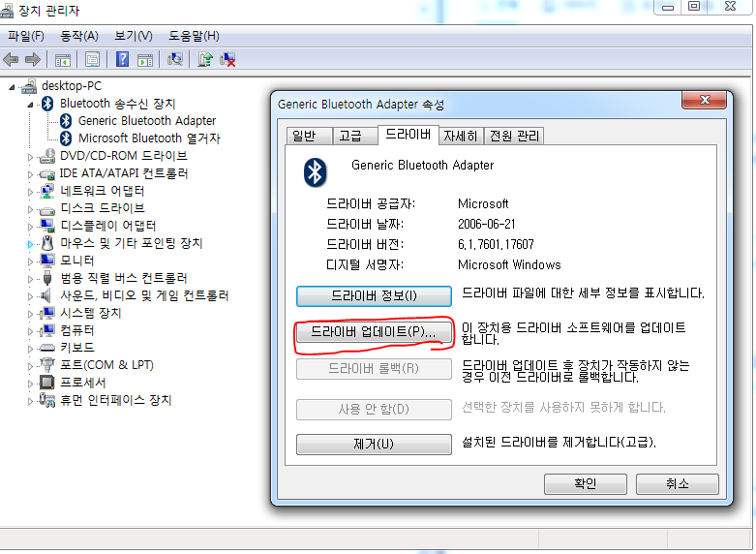Viewport: 756px width, 554px height.
Task: Confirm with the 확인 button
Action: click(586, 483)
